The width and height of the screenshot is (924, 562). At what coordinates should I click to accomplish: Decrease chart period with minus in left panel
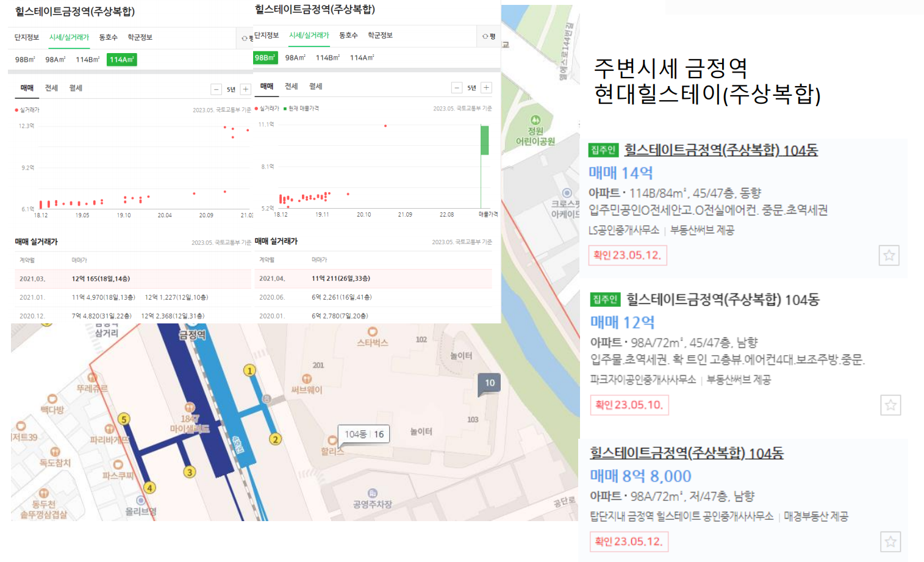(216, 89)
